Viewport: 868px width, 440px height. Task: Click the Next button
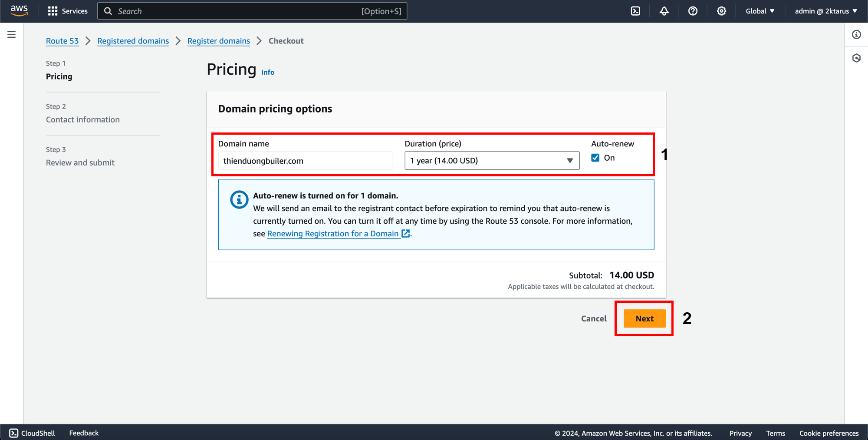click(644, 318)
